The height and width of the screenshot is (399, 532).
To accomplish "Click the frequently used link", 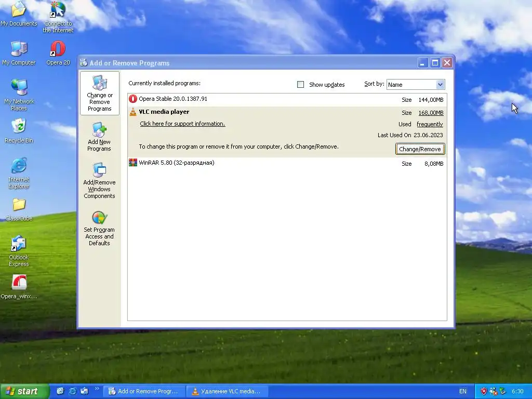I will 430,124.
